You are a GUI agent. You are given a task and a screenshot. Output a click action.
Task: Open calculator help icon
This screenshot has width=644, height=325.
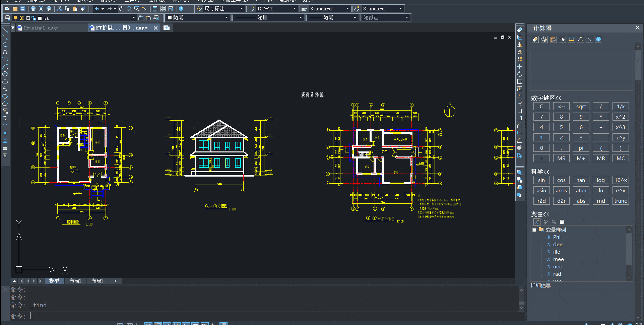598,40
